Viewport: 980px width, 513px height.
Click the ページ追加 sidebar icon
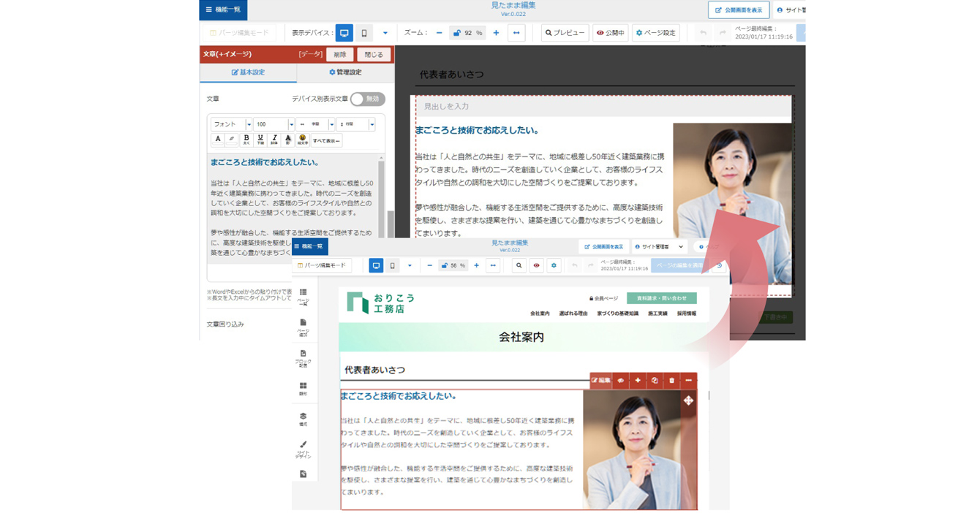click(303, 326)
